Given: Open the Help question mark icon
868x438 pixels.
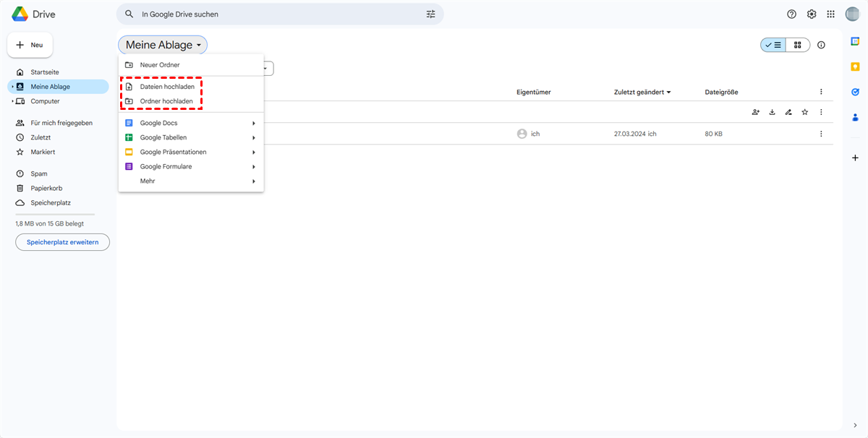Looking at the screenshot, I should [792, 14].
